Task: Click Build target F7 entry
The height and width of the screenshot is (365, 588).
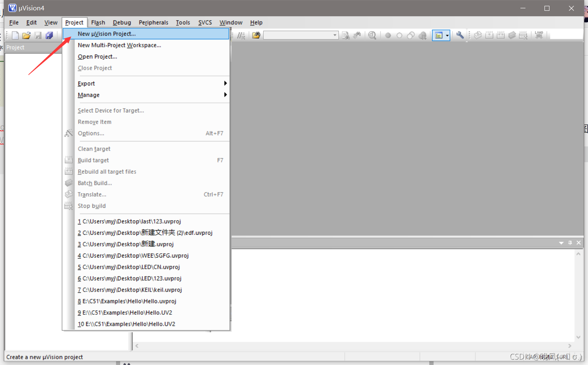Action: 146,160
